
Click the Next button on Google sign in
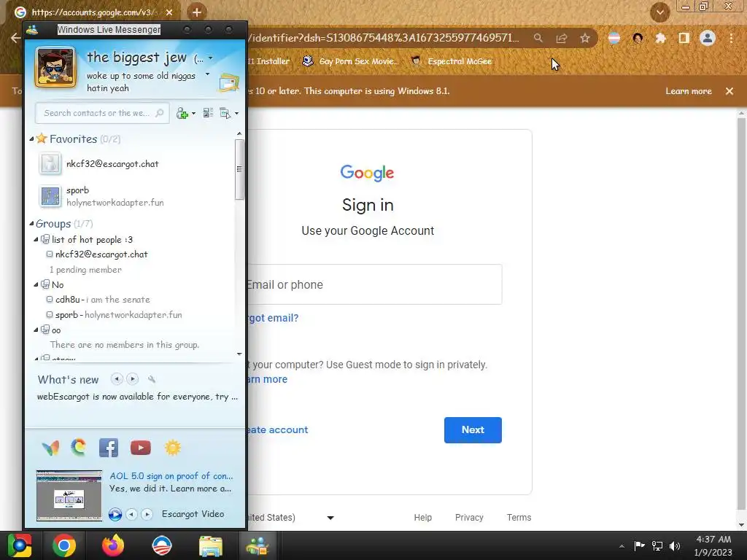(473, 430)
